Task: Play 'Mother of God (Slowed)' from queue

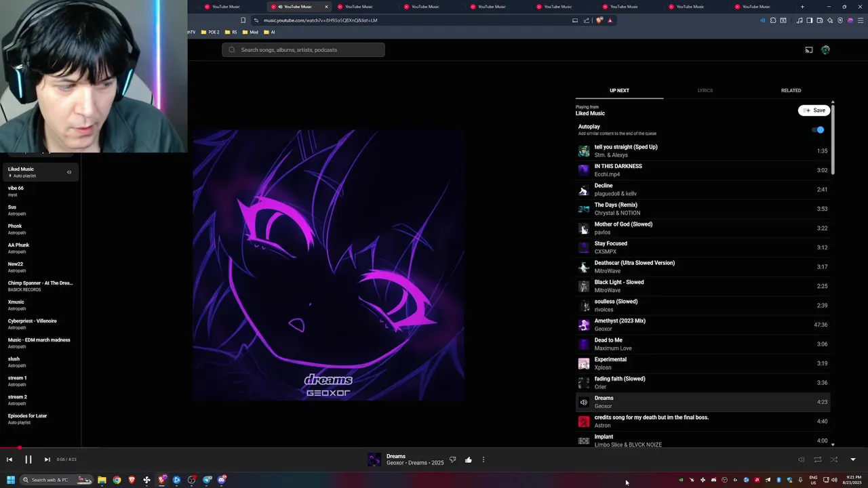Action: click(703, 228)
